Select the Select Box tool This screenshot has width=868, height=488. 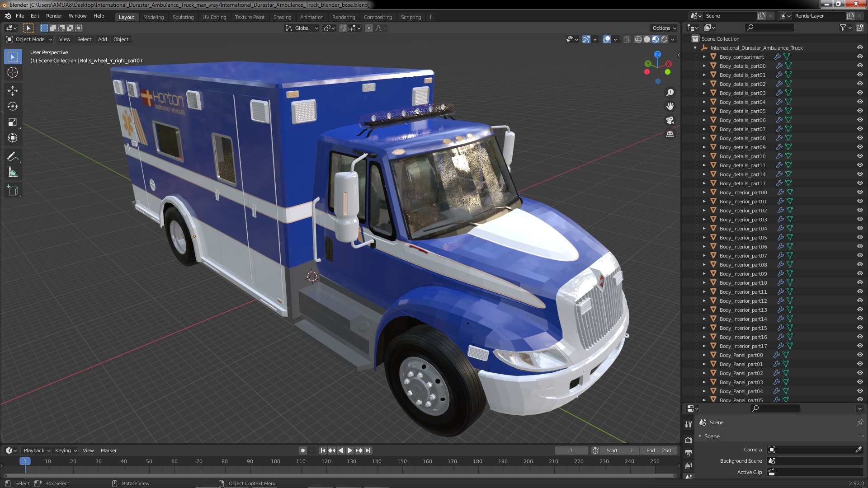(x=13, y=57)
